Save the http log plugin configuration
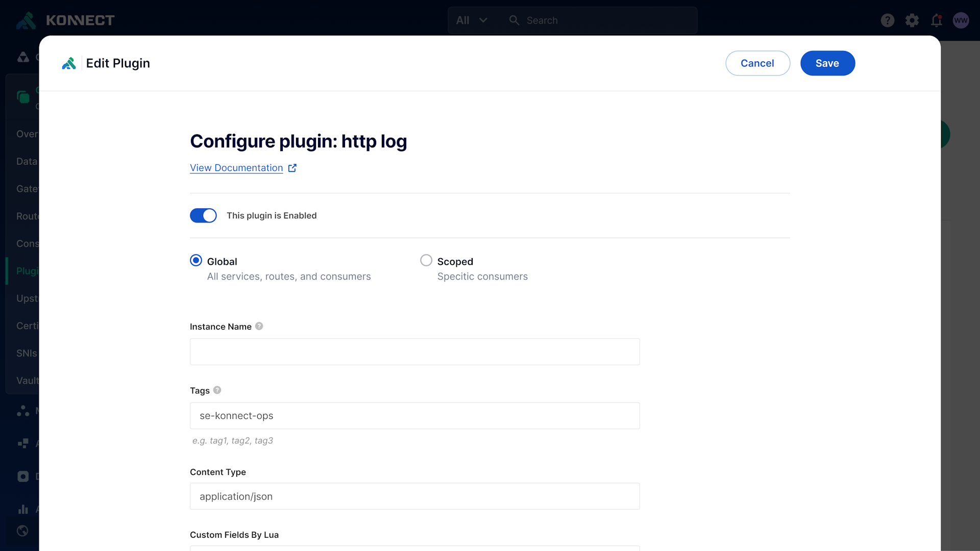The image size is (980, 551). 827,63
